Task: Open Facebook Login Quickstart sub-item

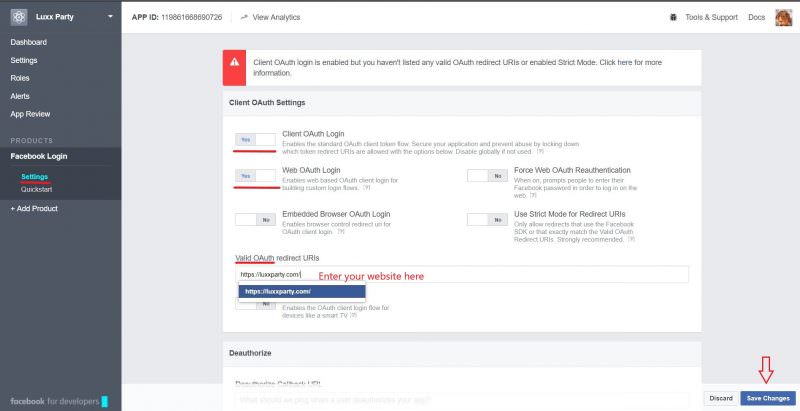Action: [37, 189]
